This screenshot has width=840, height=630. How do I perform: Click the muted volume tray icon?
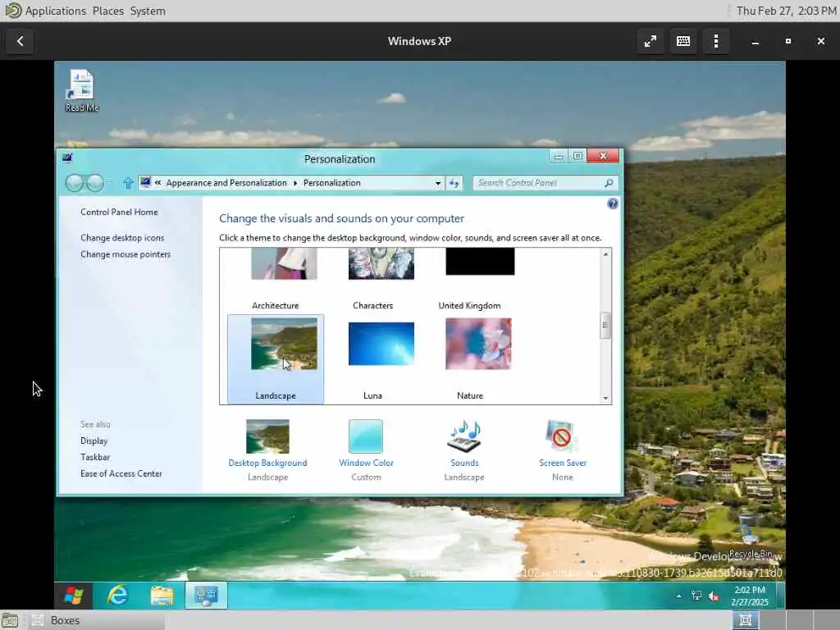(x=714, y=596)
